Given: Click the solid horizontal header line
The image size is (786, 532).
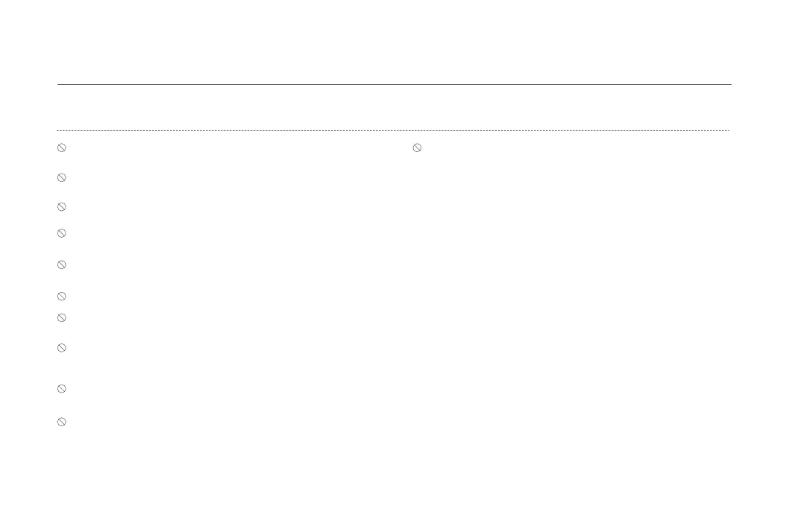Looking at the screenshot, I should click(394, 85).
